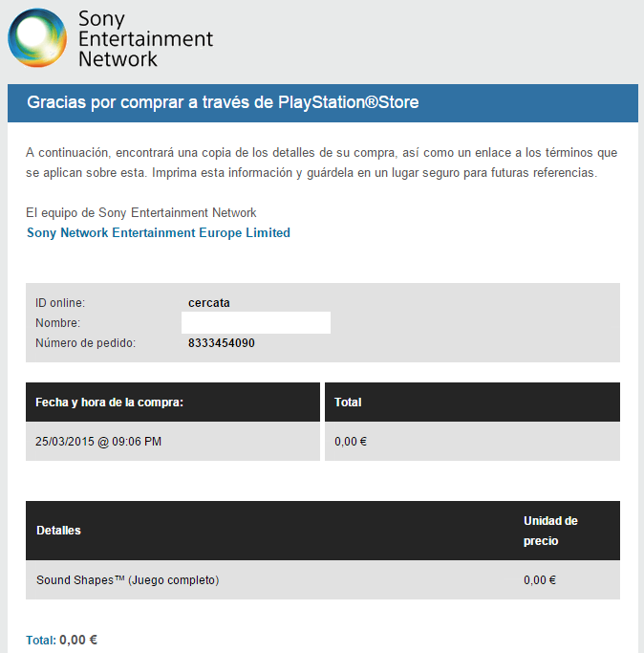The image size is (644, 653).
Task: Select the online ID value cercata
Action: click(209, 303)
